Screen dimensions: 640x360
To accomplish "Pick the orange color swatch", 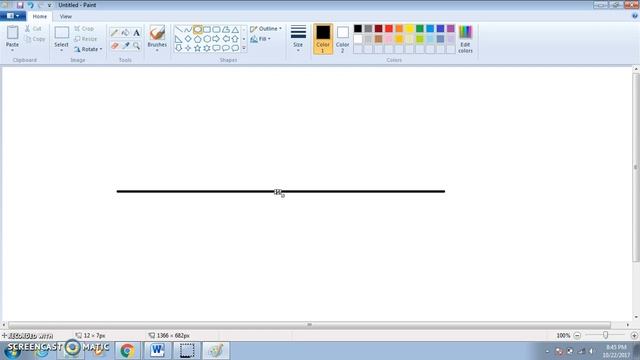I will click(x=399, y=28).
